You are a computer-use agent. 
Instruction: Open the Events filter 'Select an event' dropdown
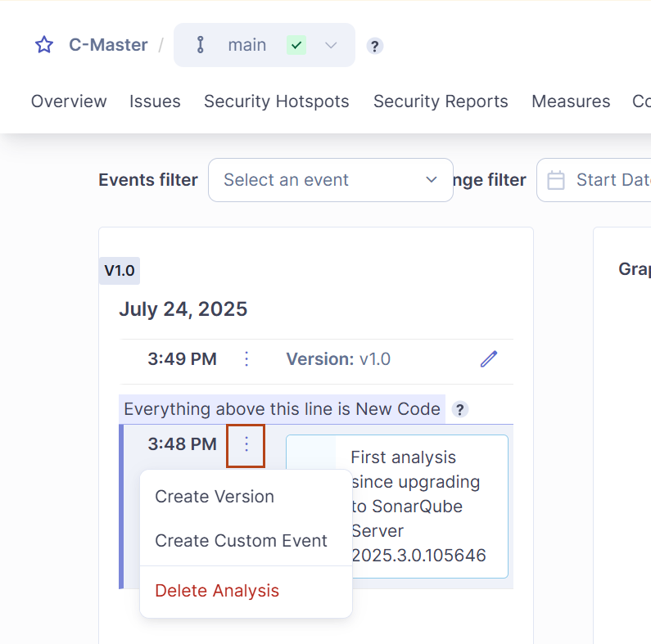point(330,180)
